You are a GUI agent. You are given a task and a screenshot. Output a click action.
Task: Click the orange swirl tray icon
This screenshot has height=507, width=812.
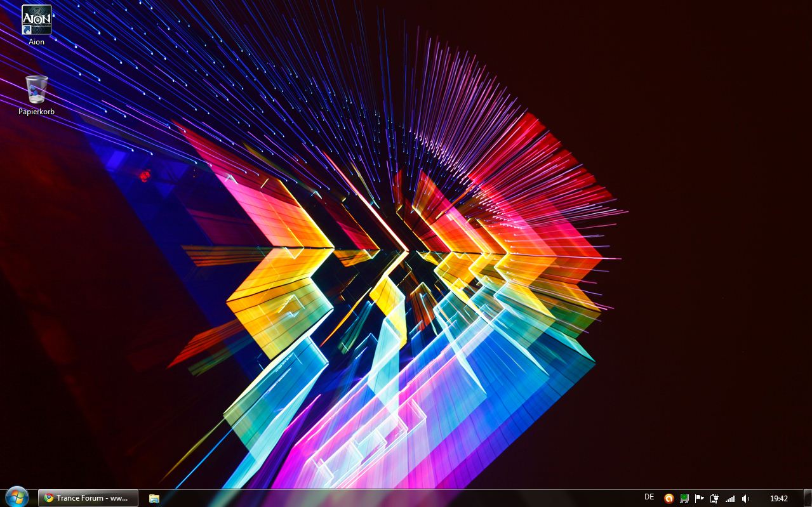click(x=669, y=498)
